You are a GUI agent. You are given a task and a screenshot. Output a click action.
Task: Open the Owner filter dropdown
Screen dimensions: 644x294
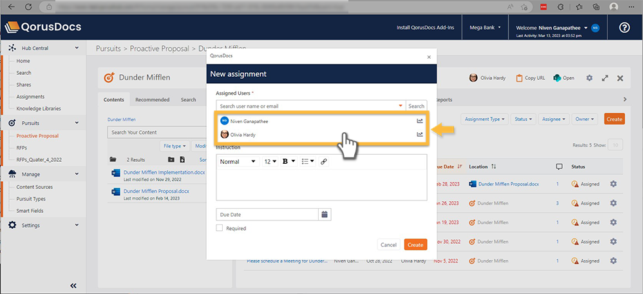tap(584, 119)
